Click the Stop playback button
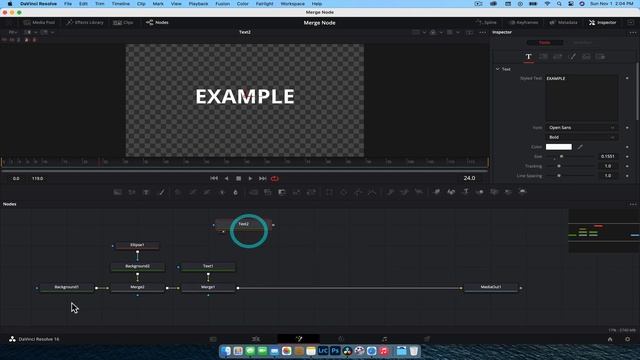The height and width of the screenshot is (360, 640). click(x=238, y=178)
